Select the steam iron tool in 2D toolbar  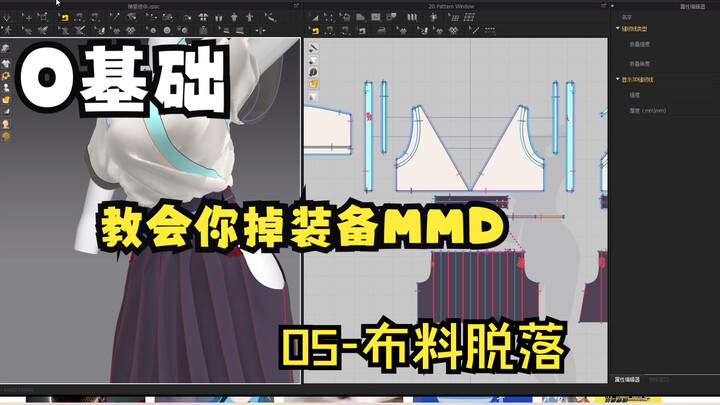(x=382, y=31)
